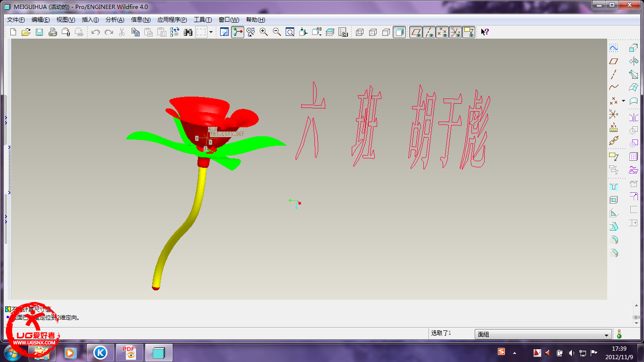Screen dimensions: 644x362
Task: Click the Copy icon in toolbar
Action: click(135, 32)
